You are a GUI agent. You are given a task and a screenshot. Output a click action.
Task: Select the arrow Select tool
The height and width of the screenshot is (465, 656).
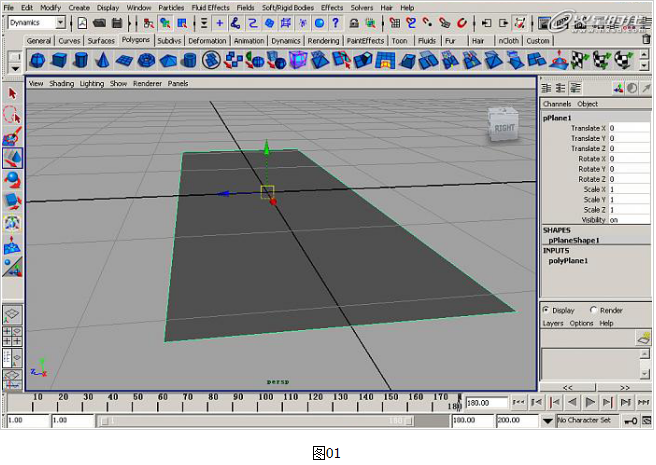pos(12,93)
